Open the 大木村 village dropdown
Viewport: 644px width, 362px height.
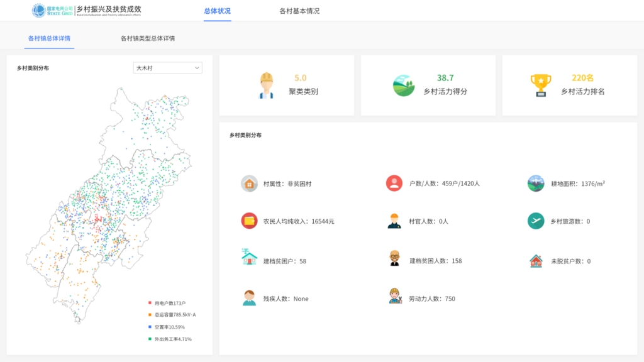tap(167, 68)
